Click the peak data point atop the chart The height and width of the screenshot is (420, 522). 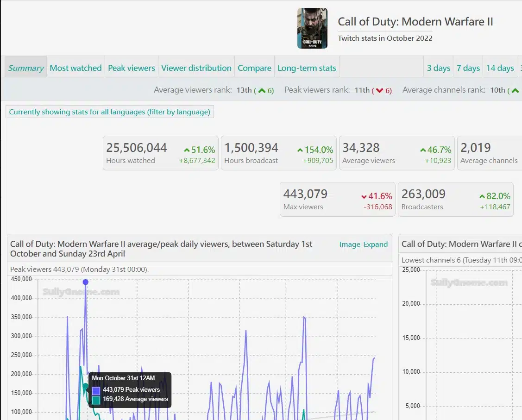(x=85, y=282)
